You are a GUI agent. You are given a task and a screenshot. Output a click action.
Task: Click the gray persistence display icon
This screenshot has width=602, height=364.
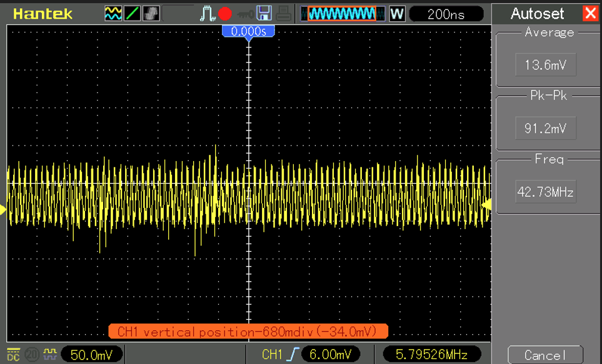click(x=151, y=13)
